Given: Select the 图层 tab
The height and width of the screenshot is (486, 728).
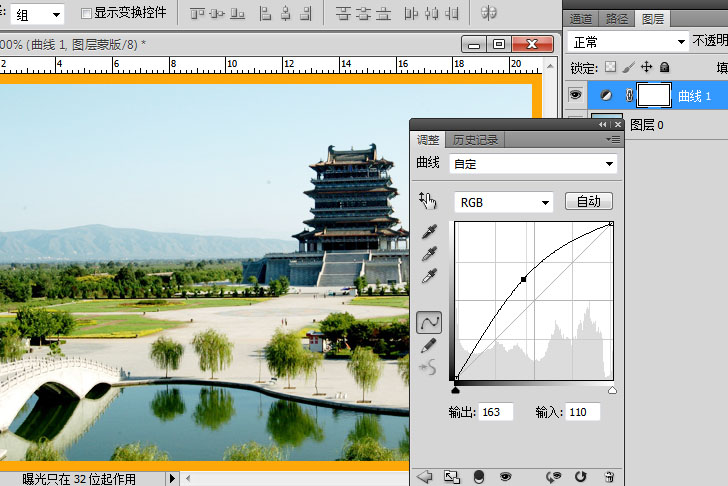Looking at the screenshot, I should [x=653, y=19].
